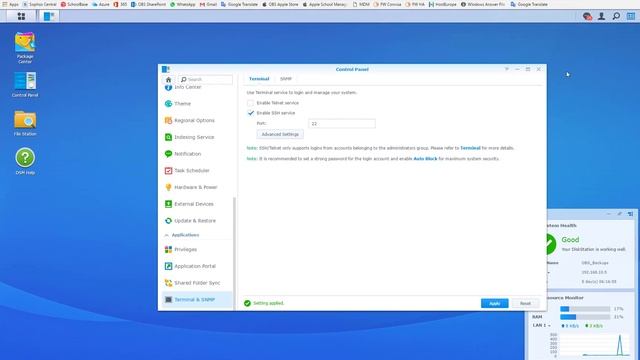The height and width of the screenshot is (360, 640).
Task: Open External Devices in the sidebar
Action: tap(197, 204)
